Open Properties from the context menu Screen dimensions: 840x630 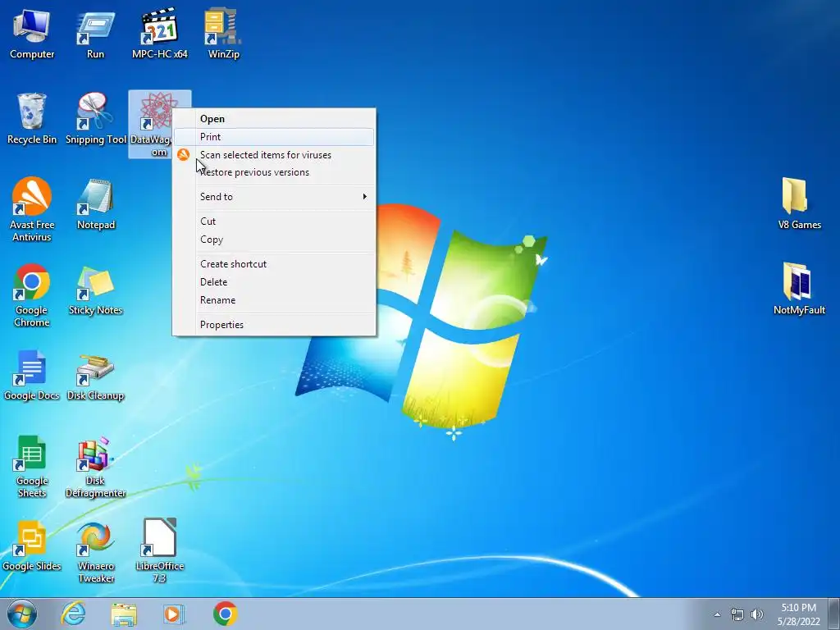pyautogui.click(x=274, y=325)
